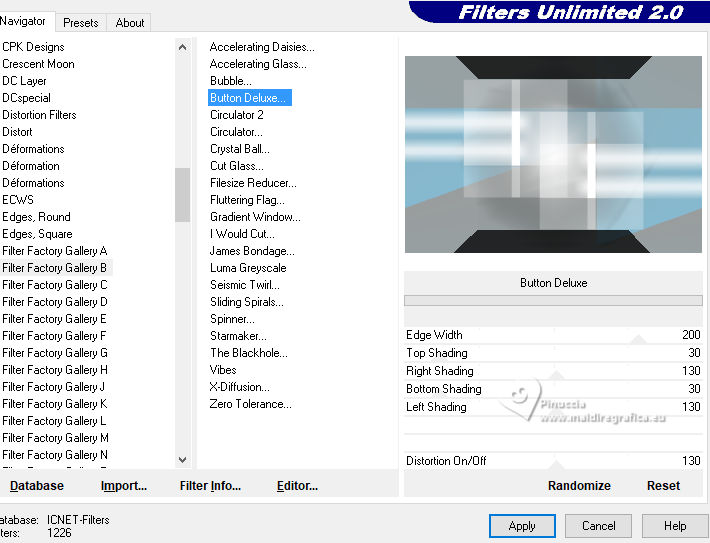The width and height of the screenshot is (710, 543).
Task: Choose DCspecial filter group
Action: pyautogui.click(x=26, y=98)
